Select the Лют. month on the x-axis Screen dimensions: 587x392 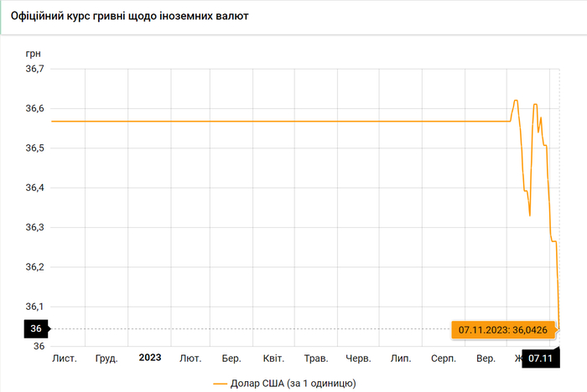[190, 358]
